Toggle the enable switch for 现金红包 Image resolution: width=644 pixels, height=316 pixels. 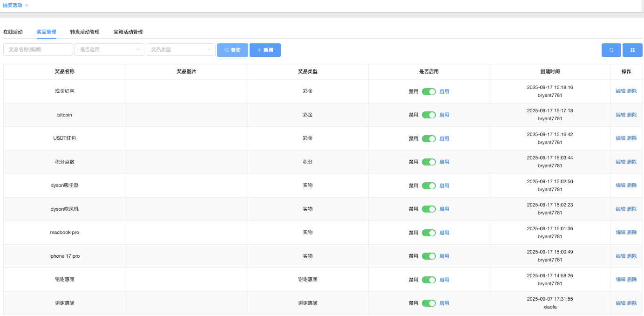pos(428,91)
